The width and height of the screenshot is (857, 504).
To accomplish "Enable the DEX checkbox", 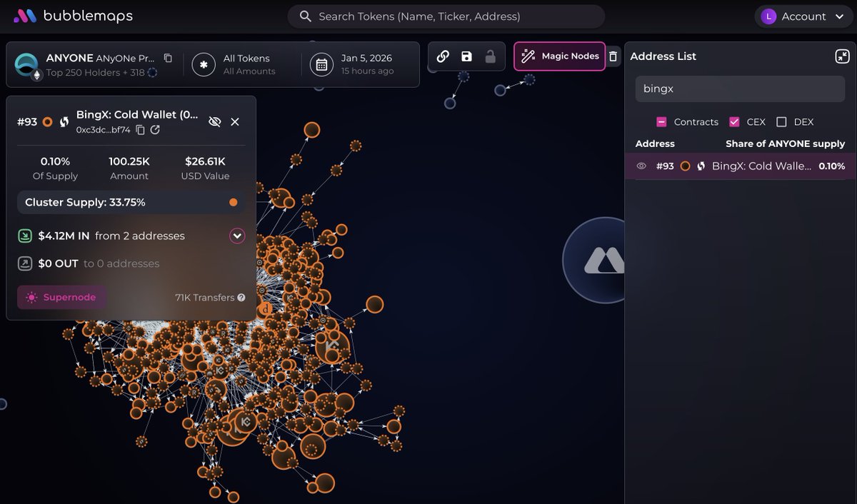I will click(x=781, y=122).
